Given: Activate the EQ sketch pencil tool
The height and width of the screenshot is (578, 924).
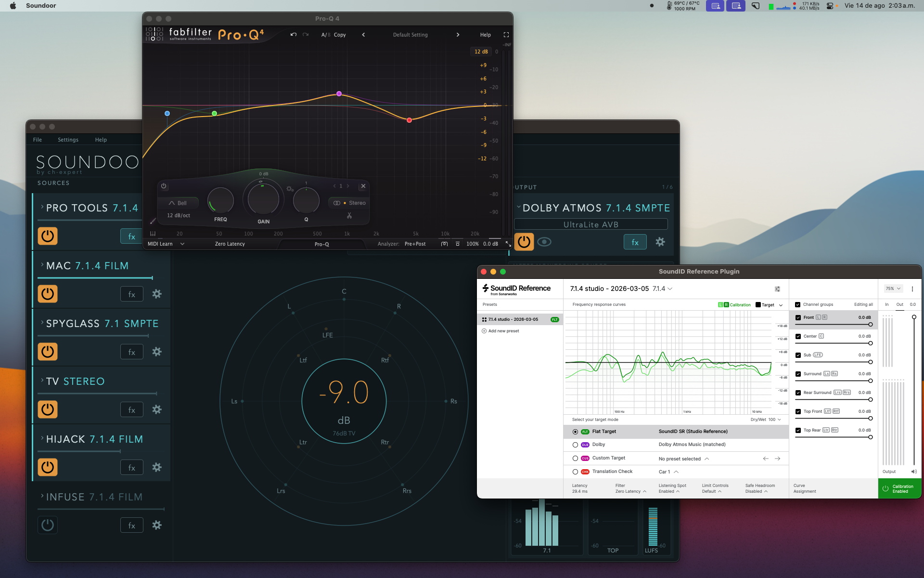Looking at the screenshot, I should pos(153,221).
